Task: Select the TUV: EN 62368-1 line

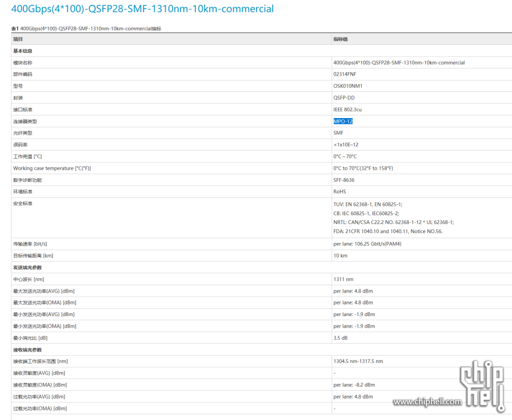Action: [368, 205]
